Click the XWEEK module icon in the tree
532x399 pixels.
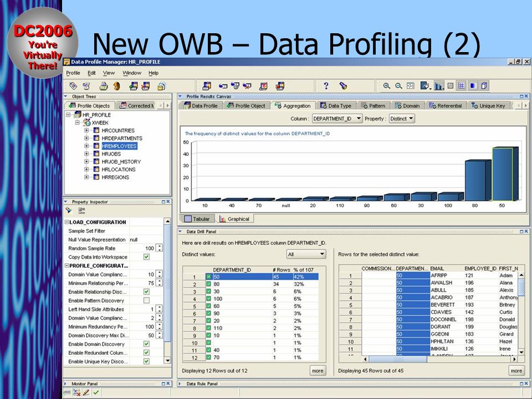(87, 122)
